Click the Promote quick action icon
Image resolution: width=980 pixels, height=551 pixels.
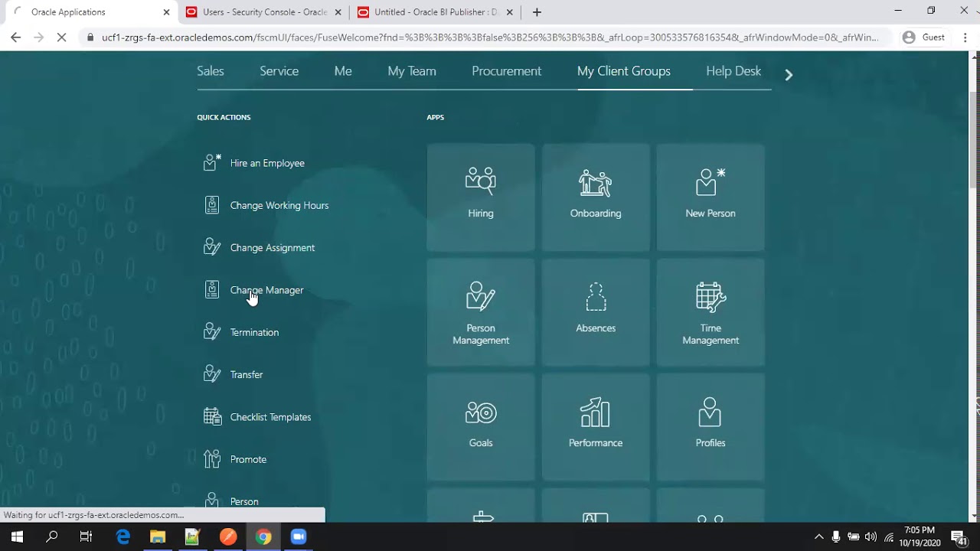212,458
